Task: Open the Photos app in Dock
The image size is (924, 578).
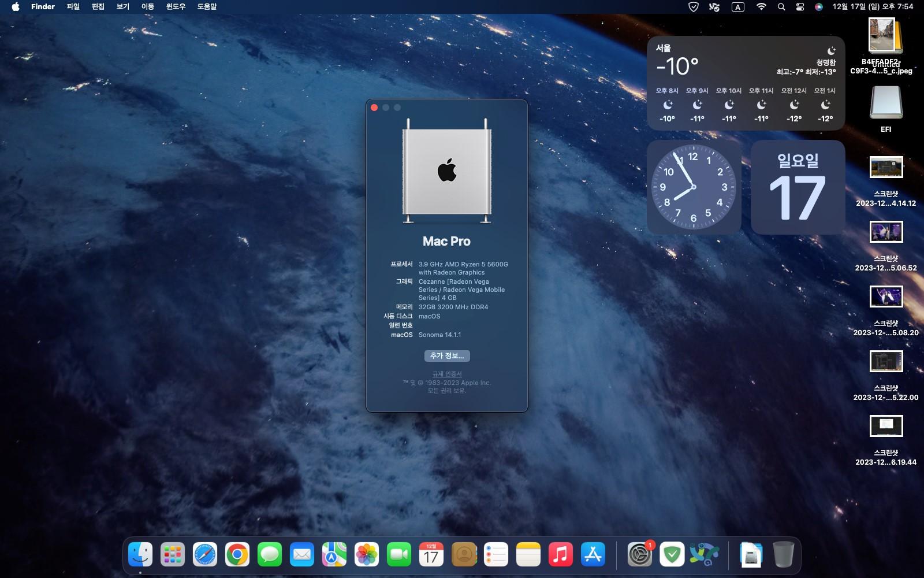Action: 367,555
